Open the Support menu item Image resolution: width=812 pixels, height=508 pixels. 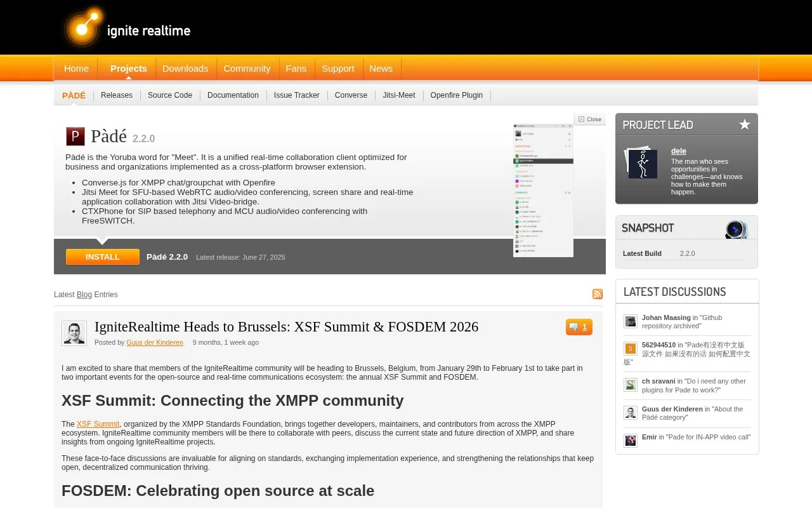coord(337,69)
